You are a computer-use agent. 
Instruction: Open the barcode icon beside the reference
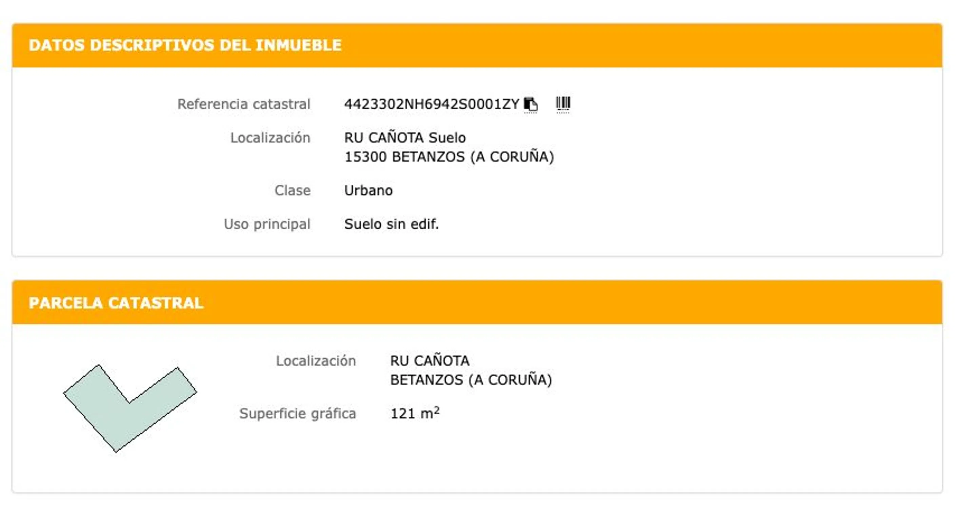click(563, 103)
